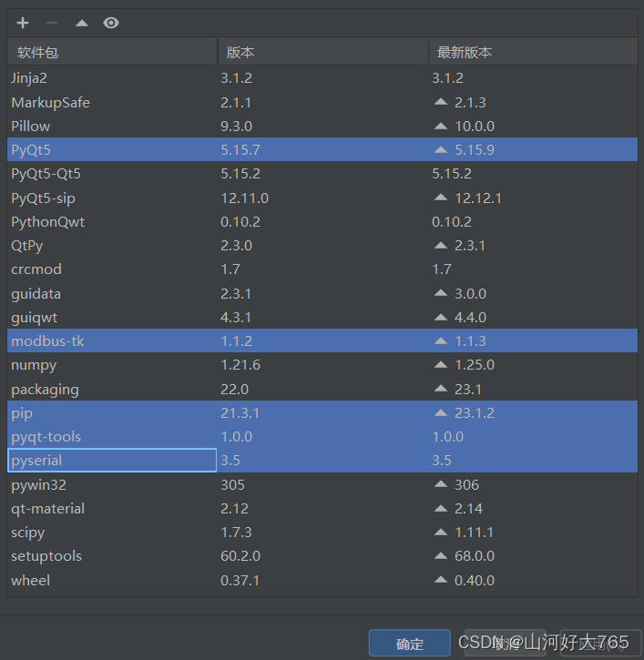The image size is (644, 660).
Task: Click crcmod latest version 1.7
Action: 442,269
